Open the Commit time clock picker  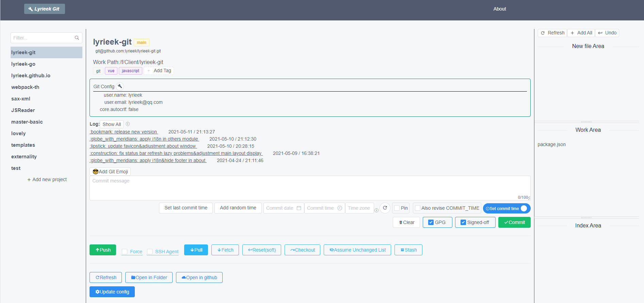click(340, 208)
